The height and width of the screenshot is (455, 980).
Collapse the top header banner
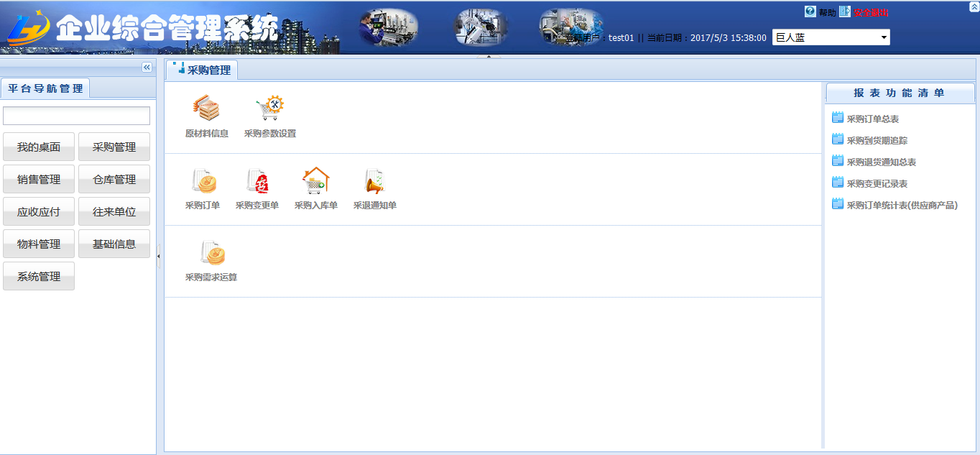[x=974, y=6]
